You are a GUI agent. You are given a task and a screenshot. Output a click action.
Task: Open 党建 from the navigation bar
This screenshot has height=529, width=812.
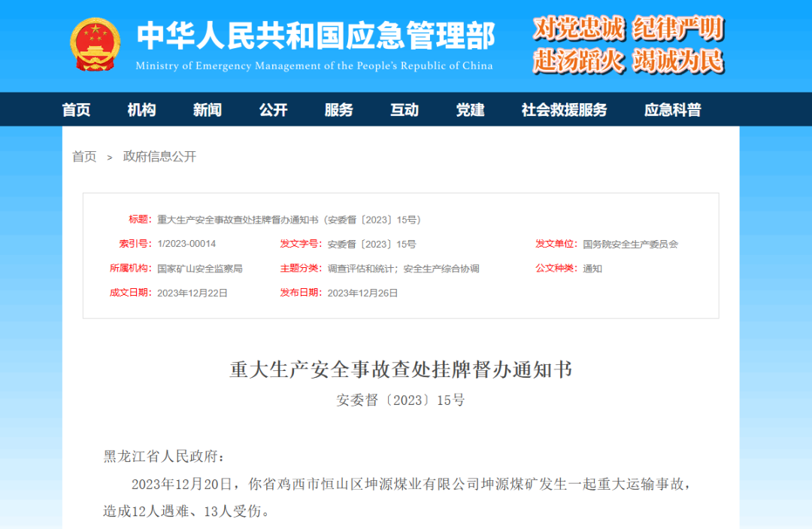470,110
